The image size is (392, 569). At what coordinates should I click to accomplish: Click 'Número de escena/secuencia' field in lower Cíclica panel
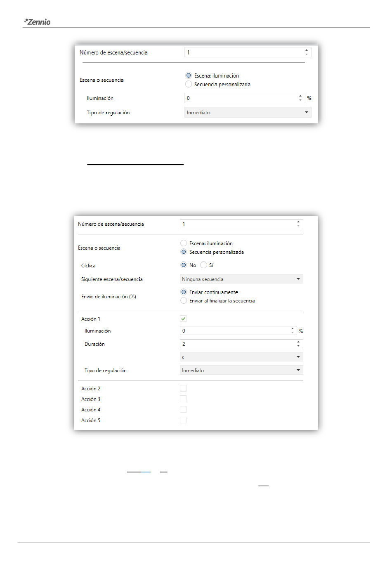coord(241,224)
